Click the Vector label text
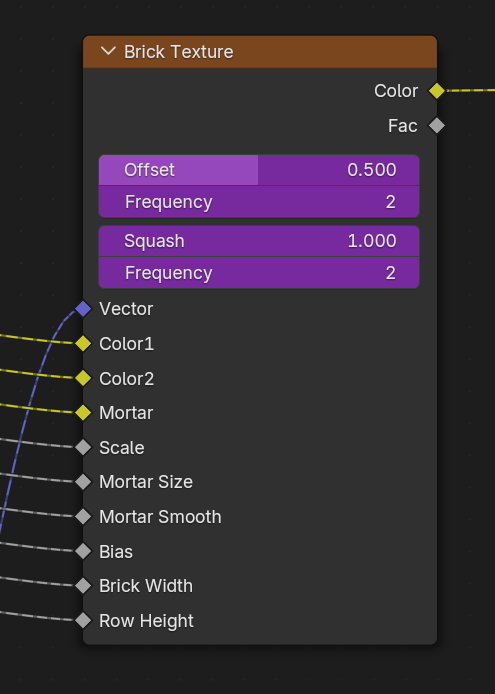Screen dimensions: 495x694 [x=126, y=309]
